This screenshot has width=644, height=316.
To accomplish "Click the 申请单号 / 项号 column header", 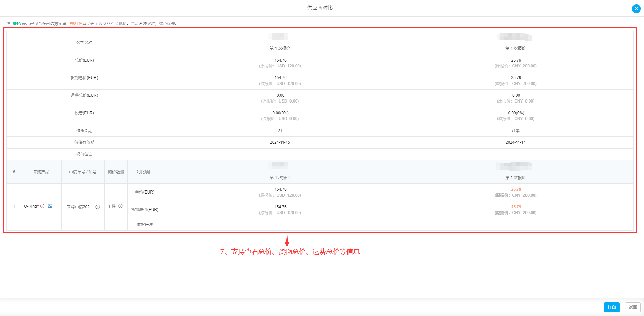I will click(x=83, y=172).
